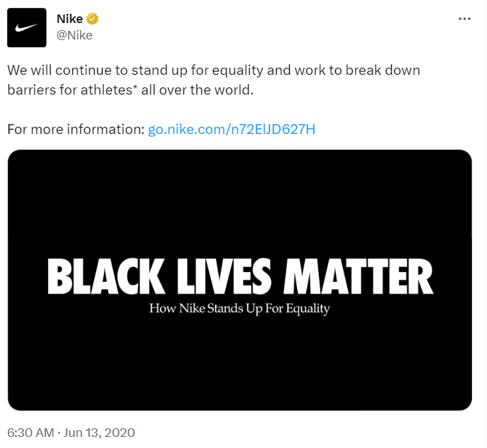This screenshot has height=448, width=487.
Task: Click the 'For more information:' text
Action: click(x=75, y=129)
